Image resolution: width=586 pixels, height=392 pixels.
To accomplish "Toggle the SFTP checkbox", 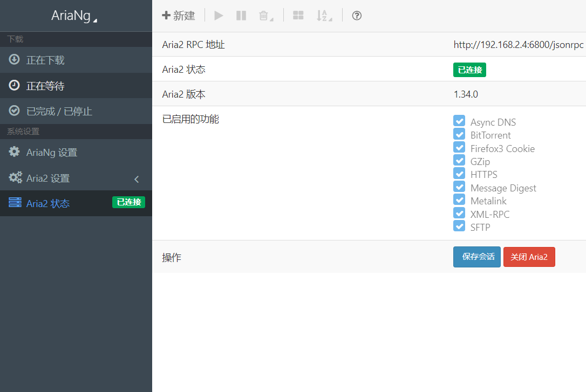I will pyautogui.click(x=459, y=226).
